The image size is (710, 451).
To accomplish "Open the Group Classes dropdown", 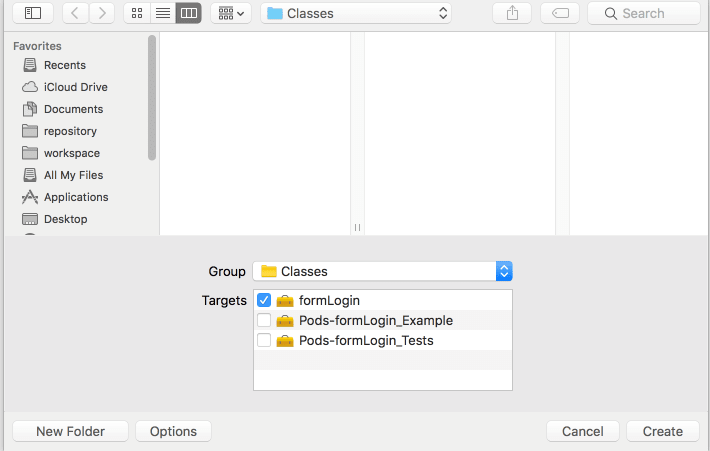I will [383, 271].
